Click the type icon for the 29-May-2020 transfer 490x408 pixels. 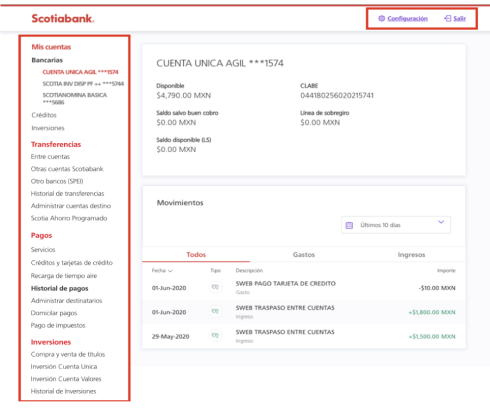tap(215, 336)
